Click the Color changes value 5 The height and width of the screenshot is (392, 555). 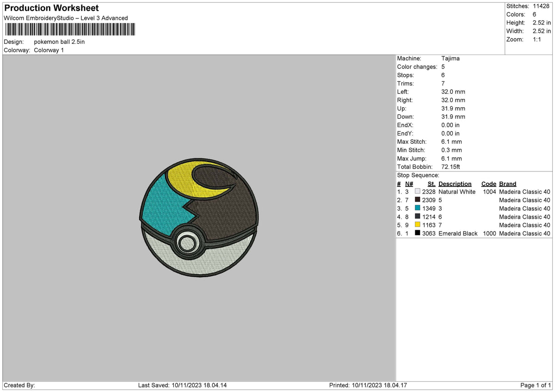pyautogui.click(x=444, y=67)
